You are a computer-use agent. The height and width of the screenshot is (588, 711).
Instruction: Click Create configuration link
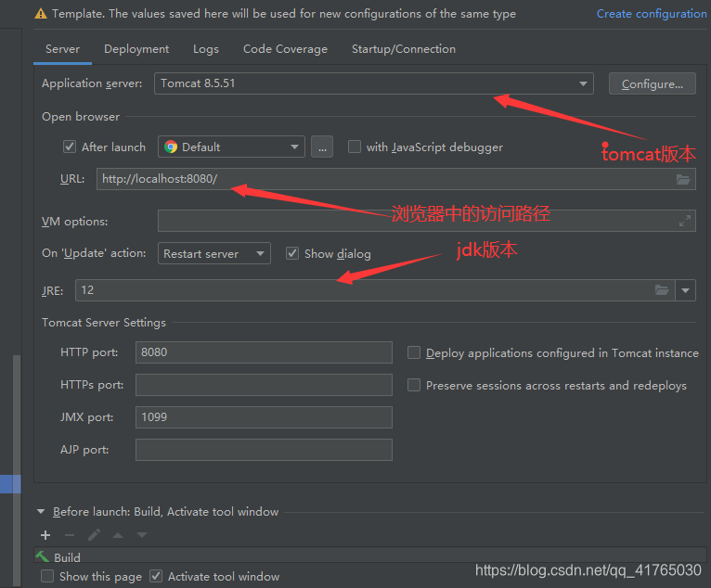pyautogui.click(x=652, y=14)
